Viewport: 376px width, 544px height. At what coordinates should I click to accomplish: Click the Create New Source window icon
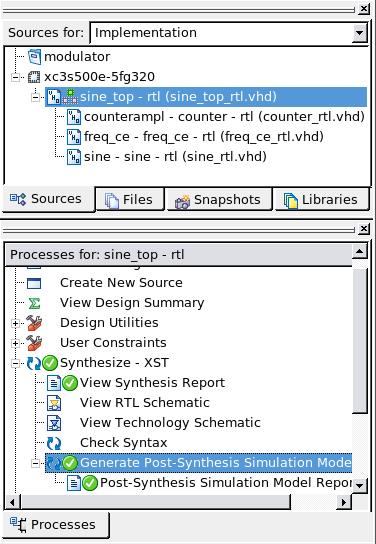pos(34,283)
